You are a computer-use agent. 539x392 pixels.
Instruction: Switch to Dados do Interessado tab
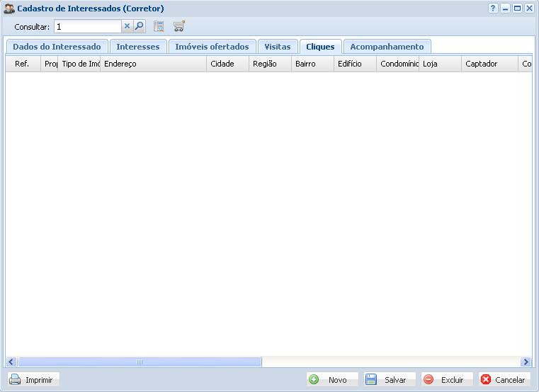(57, 47)
